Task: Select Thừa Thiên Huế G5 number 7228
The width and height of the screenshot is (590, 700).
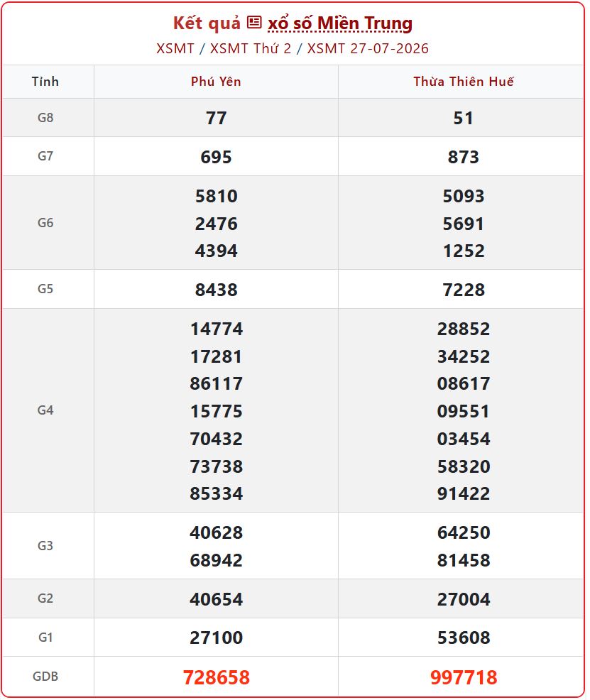Action: tap(463, 290)
